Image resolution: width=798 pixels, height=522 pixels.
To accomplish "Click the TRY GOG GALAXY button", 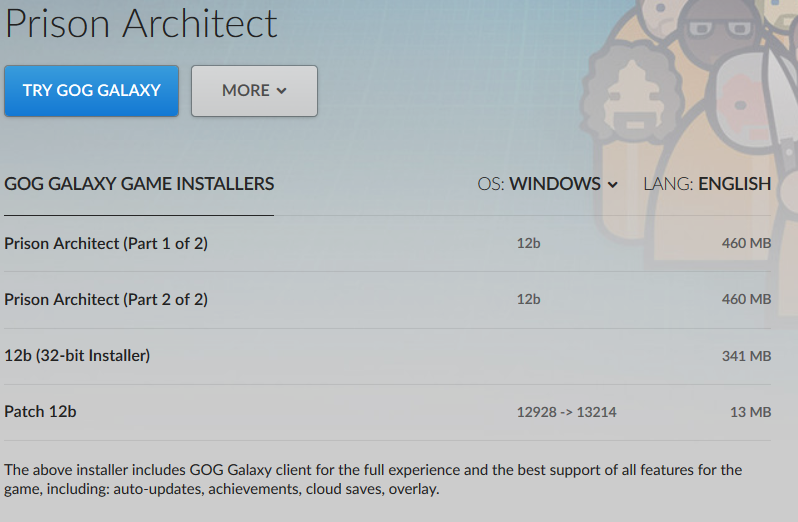I will tap(92, 91).
